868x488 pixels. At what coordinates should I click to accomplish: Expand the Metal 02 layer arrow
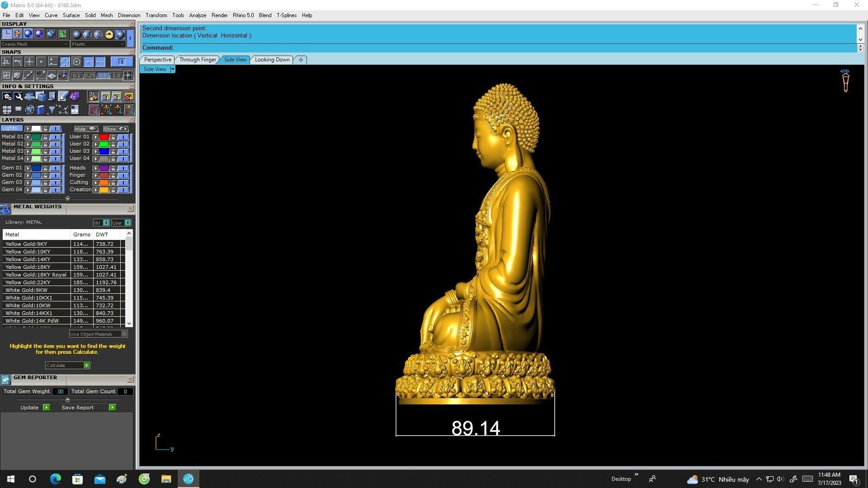point(28,144)
